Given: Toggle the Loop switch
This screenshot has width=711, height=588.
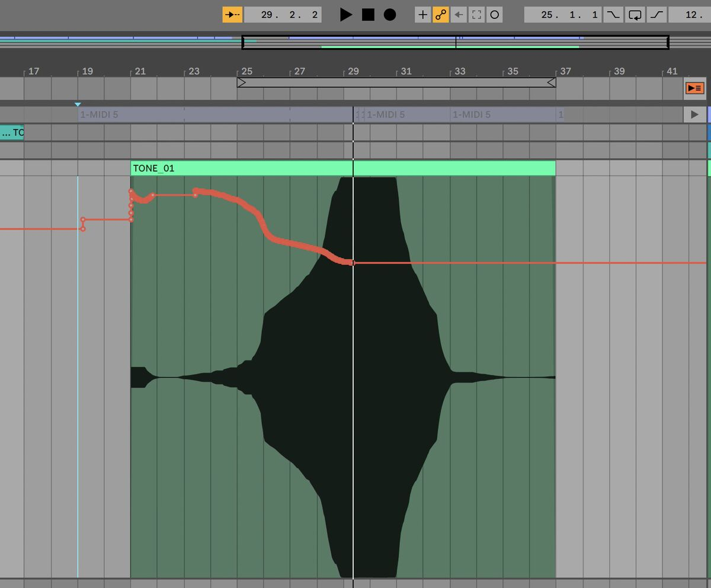Looking at the screenshot, I should [635, 15].
